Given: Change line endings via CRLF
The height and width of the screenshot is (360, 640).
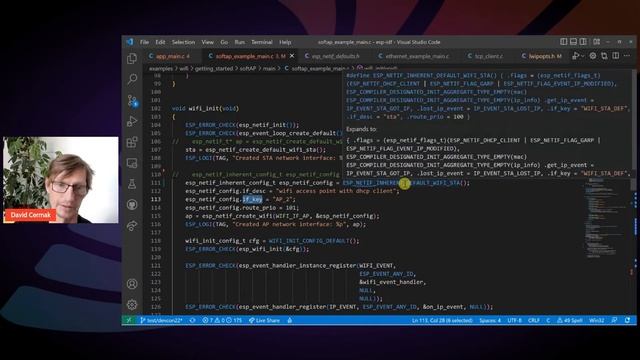Looking at the screenshot, I should click(534, 320).
